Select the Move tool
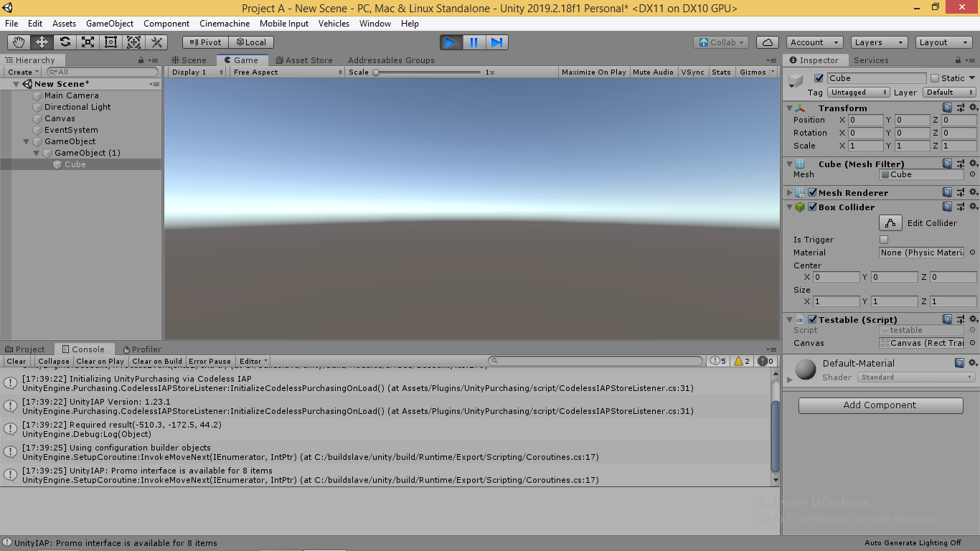This screenshot has height=551, width=980. [x=42, y=42]
